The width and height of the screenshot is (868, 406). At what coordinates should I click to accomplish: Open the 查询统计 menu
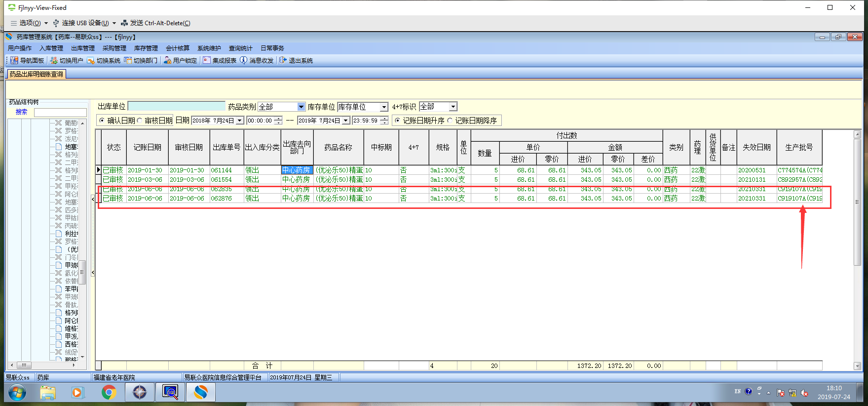pyautogui.click(x=241, y=48)
